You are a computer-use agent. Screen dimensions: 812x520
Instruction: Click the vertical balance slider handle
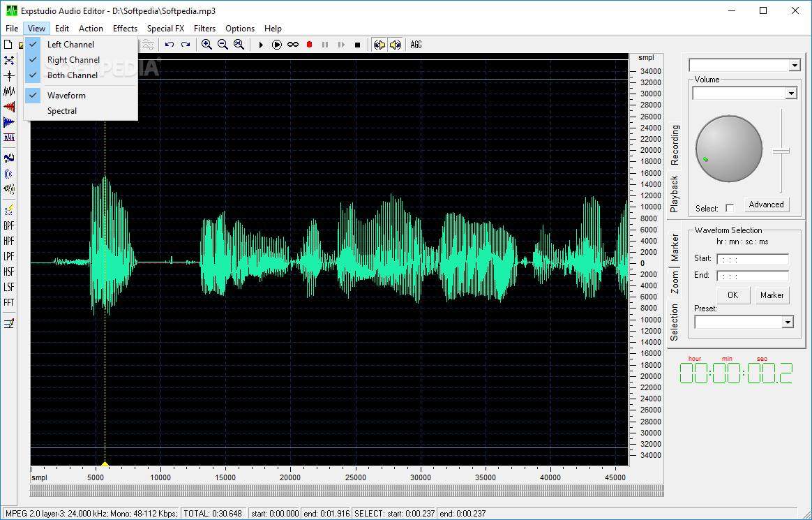coord(781,151)
